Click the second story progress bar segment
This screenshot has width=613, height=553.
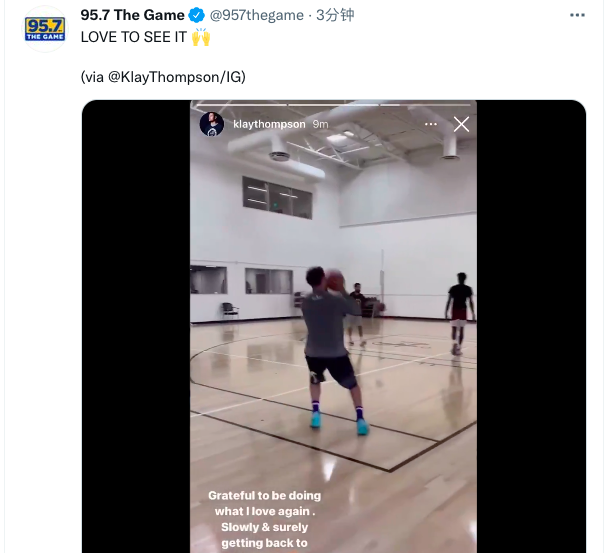coord(333,105)
